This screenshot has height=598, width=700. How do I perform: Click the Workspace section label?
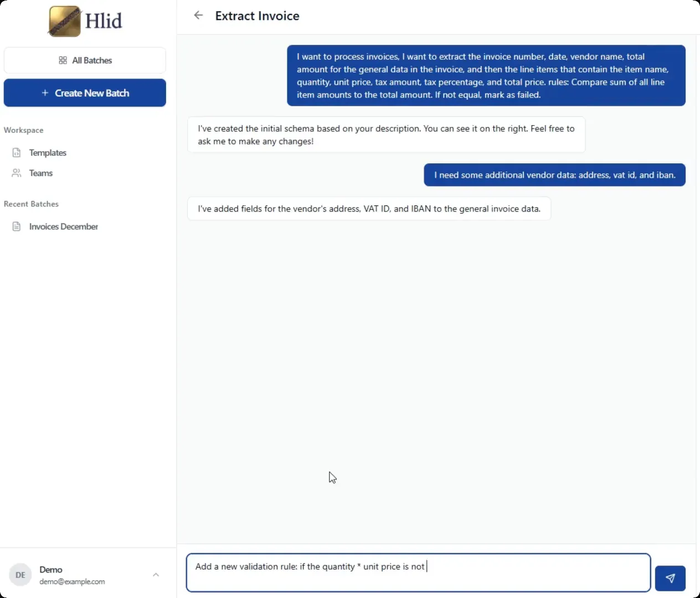coord(23,130)
